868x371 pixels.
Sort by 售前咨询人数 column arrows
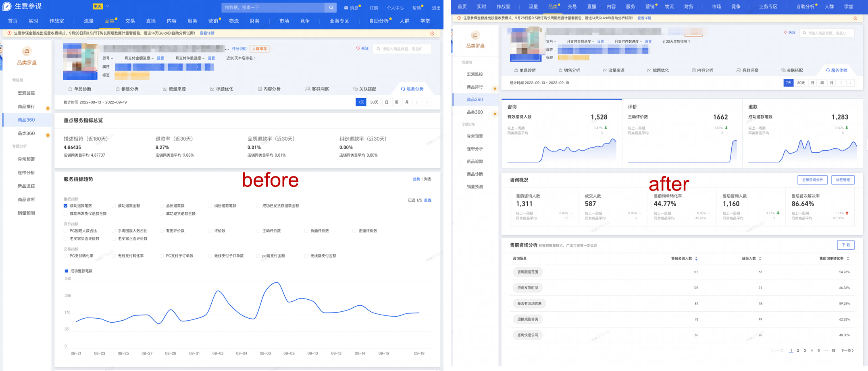tap(696, 259)
